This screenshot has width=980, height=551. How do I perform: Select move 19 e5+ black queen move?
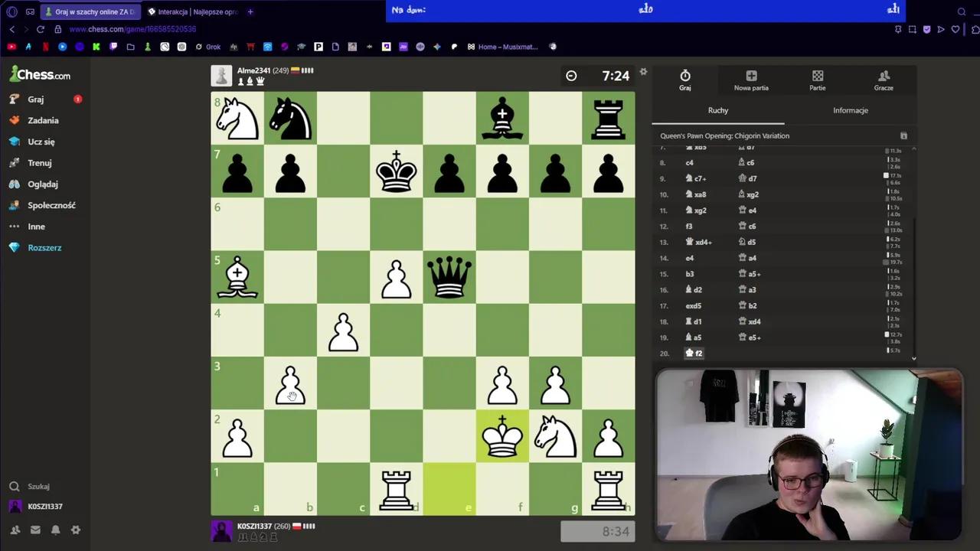tap(749, 337)
